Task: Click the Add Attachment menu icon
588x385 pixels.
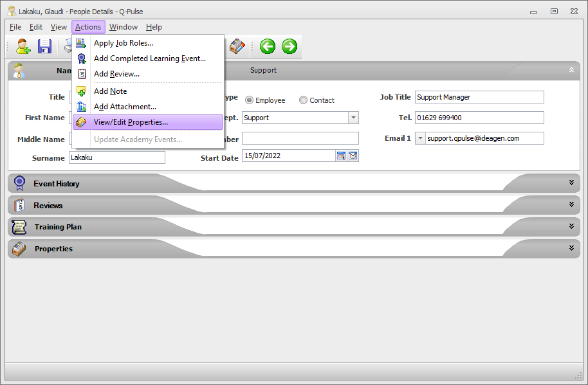Action: click(81, 107)
